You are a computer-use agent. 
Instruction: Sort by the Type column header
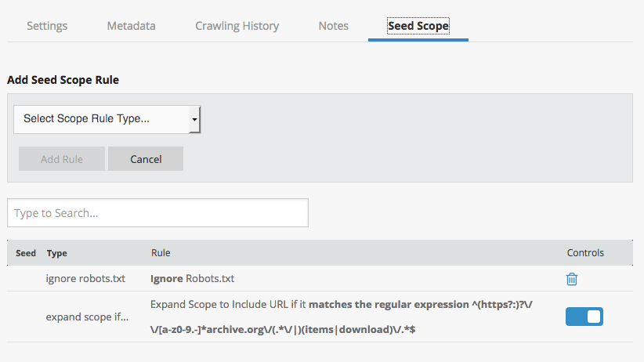click(x=57, y=253)
